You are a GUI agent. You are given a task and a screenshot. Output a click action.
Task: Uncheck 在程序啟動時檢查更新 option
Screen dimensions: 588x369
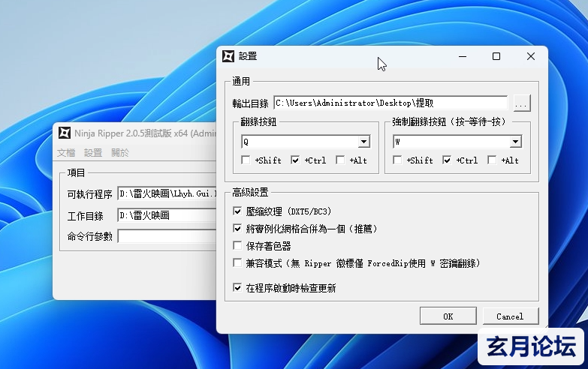(238, 287)
